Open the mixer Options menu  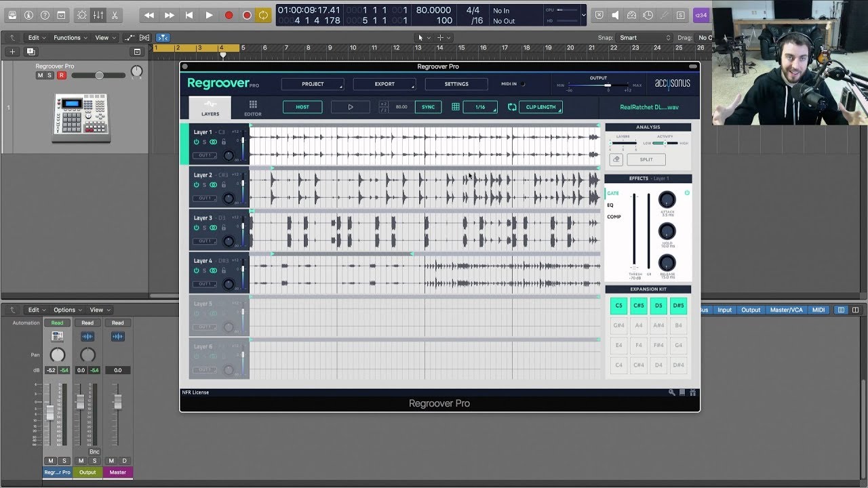(x=67, y=310)
